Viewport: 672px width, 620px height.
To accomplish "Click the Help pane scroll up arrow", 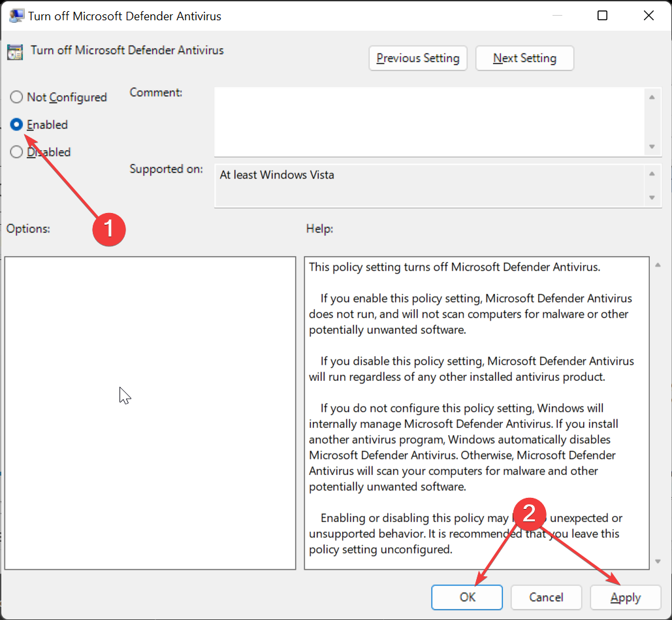I will [658, 265].
